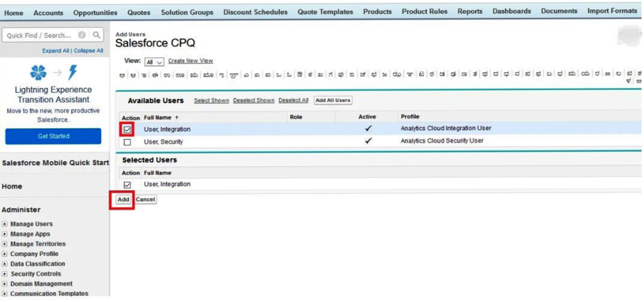Focus the Quick Find search field
The height and width of the screenshot is (302, 644).
40,35
